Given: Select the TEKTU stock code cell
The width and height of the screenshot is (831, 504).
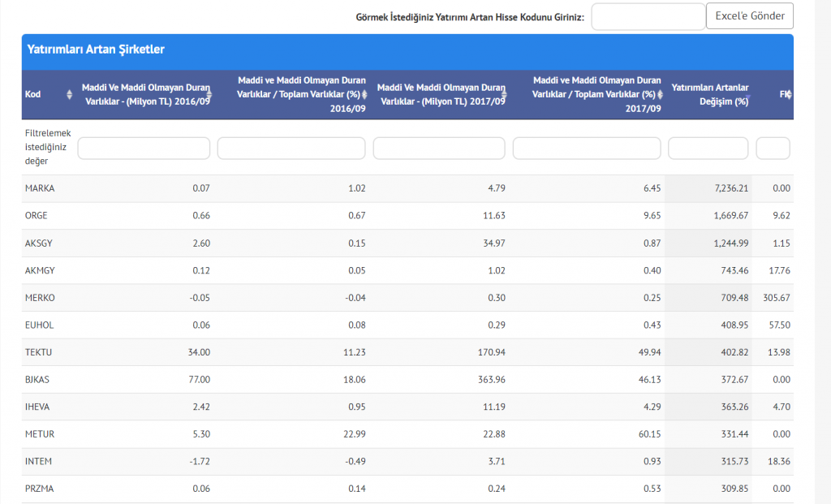Looking at the screenshot, I should pos(39,352).
